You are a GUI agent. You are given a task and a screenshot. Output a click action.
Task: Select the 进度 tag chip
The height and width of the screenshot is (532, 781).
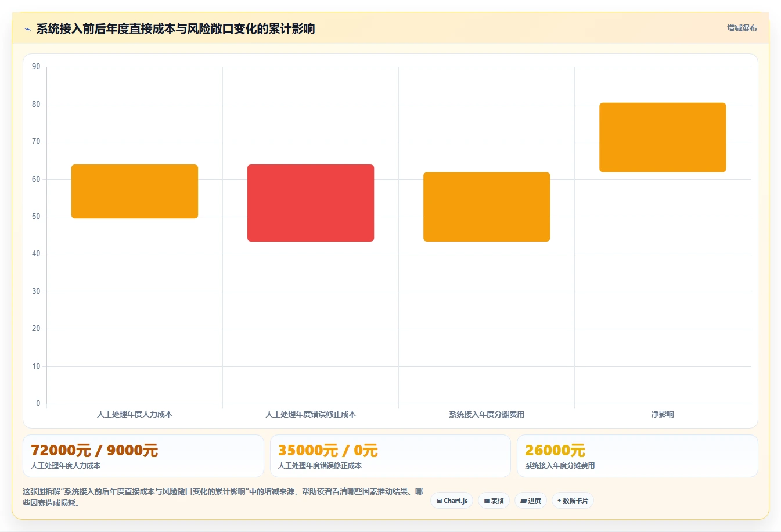click(x=531, y=501)
